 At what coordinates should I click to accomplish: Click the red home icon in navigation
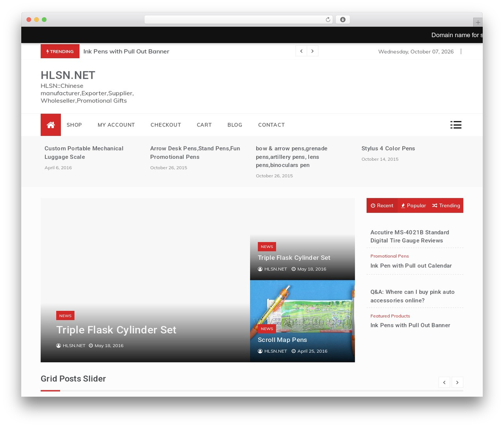tap(51, 125)
